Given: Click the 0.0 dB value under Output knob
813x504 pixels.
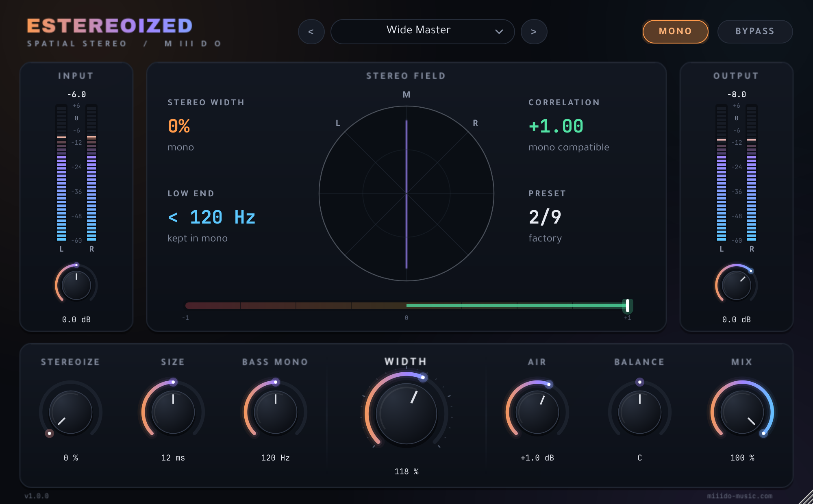Looking at the screenshot, I should [x=736, y=319].
